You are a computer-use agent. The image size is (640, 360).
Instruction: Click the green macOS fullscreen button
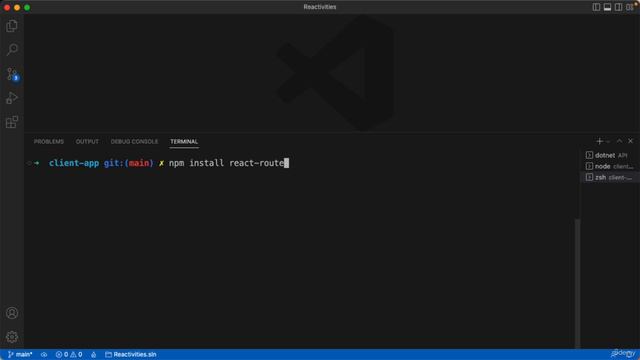(27, 7)
